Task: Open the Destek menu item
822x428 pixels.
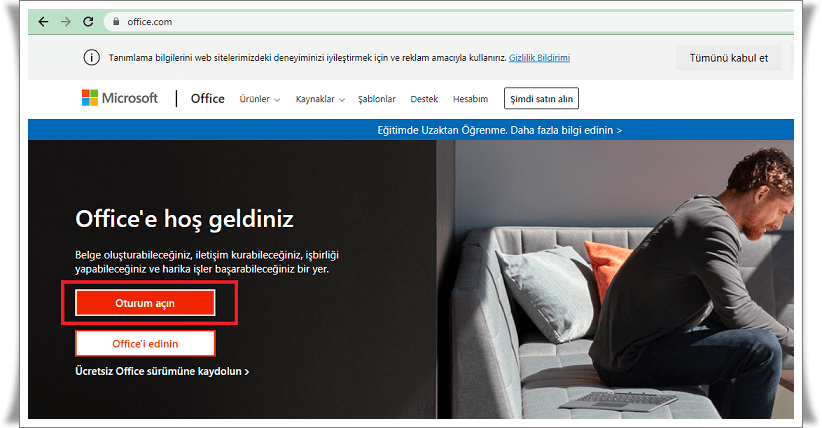Action: tap(424, 99)
